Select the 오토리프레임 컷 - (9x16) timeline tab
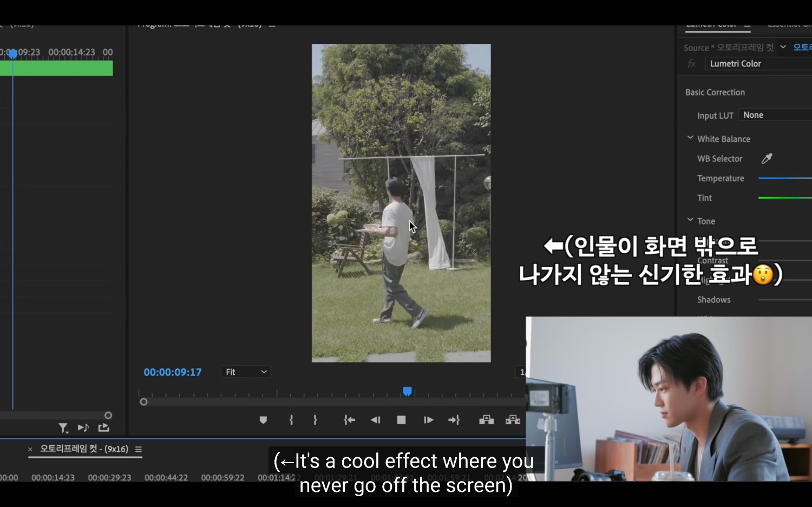 [x=84, y=449]
